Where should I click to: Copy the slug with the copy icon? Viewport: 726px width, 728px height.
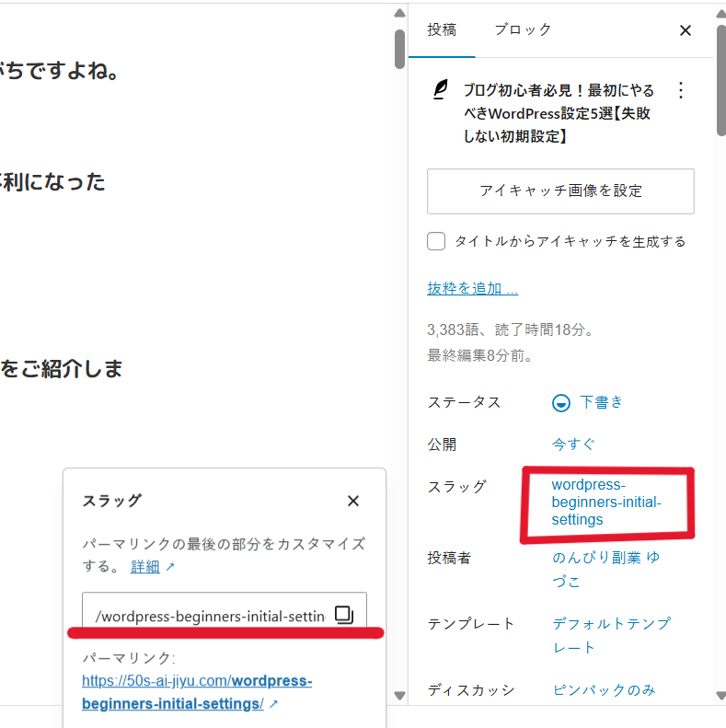coord(344,615)
